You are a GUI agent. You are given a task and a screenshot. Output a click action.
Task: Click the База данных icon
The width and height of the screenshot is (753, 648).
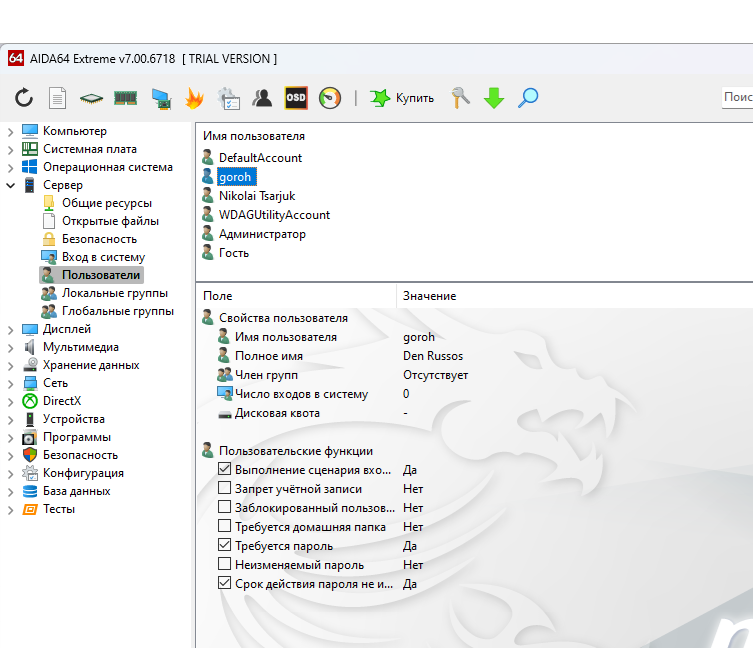(30, 491)
